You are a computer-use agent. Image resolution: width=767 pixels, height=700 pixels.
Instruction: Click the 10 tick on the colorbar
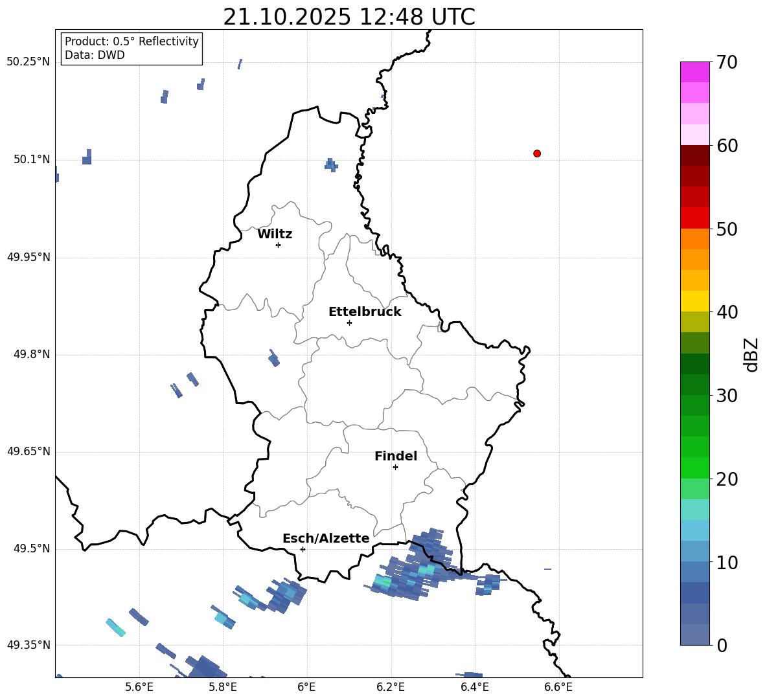[x=727, y=563]
